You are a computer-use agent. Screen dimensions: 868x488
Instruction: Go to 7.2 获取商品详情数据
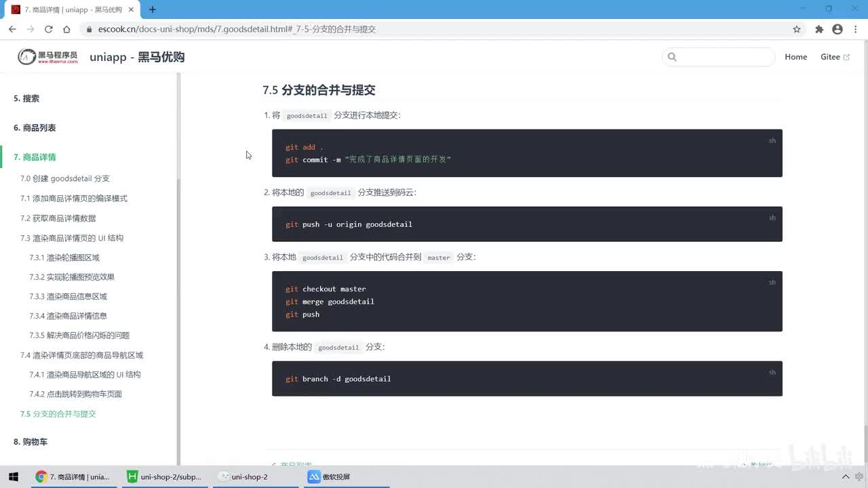coord(58,218)
